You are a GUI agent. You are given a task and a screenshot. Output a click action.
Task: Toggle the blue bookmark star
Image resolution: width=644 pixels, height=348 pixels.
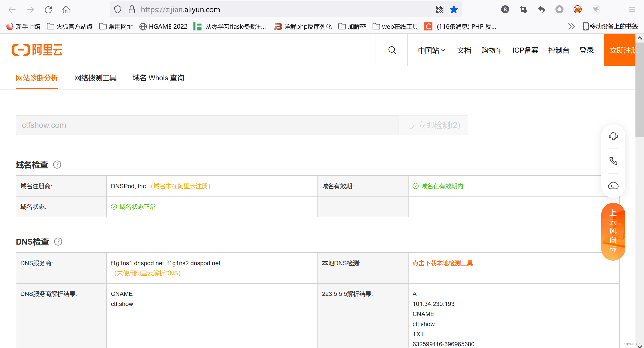454,10
